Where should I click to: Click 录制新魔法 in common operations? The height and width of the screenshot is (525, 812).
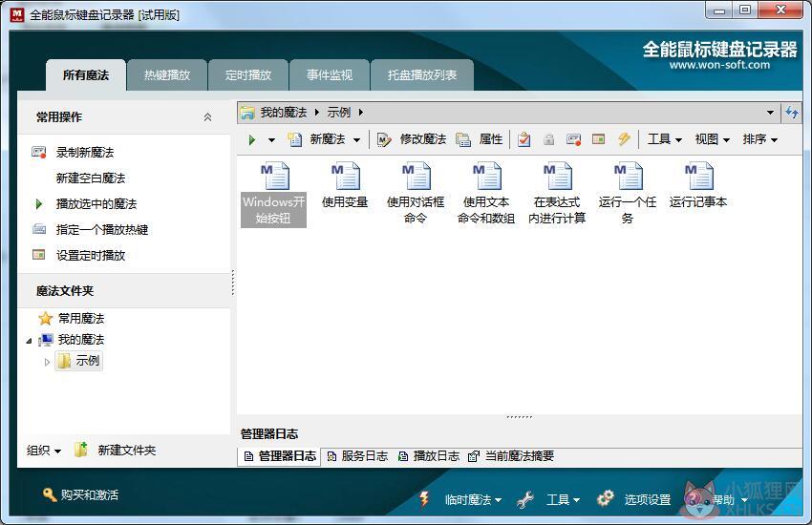[x=85, y=153]
